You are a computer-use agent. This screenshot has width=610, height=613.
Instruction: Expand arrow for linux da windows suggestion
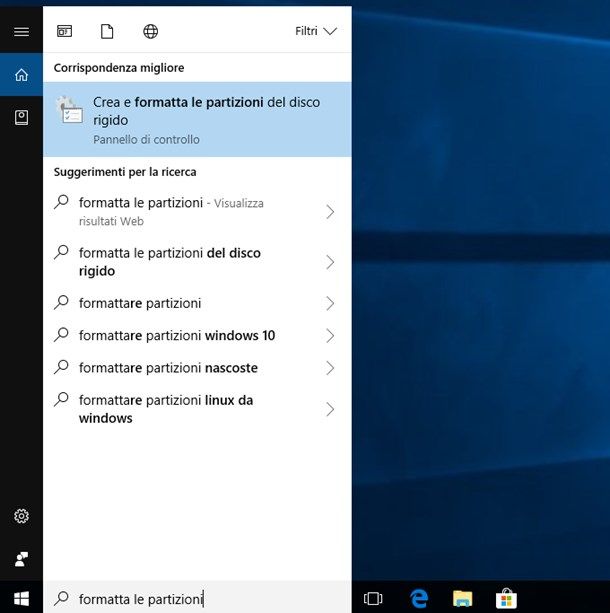[330, 409]
